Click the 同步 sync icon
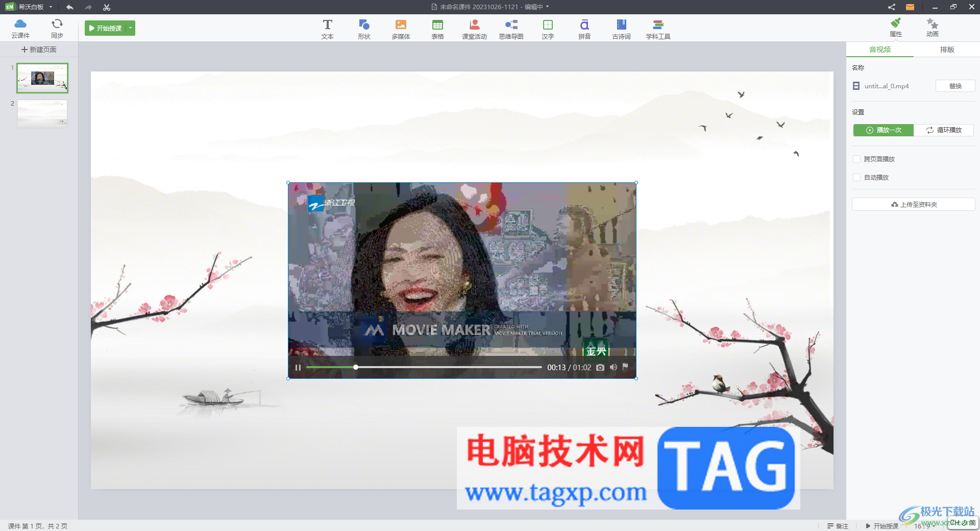This screenshot has height=531, width=980. click(57, 29)
